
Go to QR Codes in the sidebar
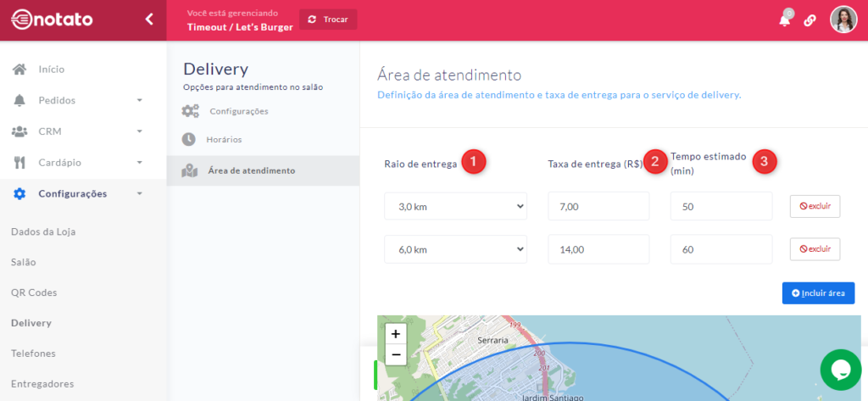(x=34, y=292)
